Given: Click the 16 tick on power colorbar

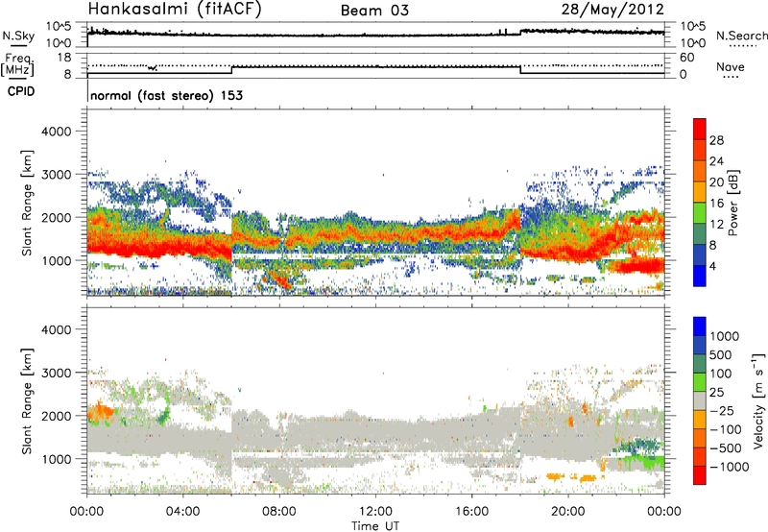Looking at the screenshot, I should [x=716, y=204].
